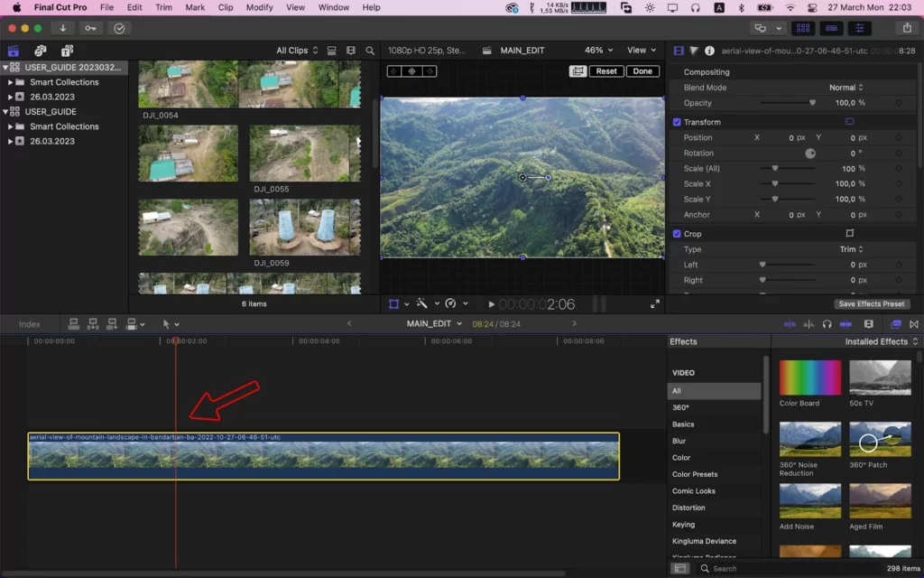This screenshot has height=578, width=924.
Task: Open the viewer View dropdown
Action: pos(642,51)
